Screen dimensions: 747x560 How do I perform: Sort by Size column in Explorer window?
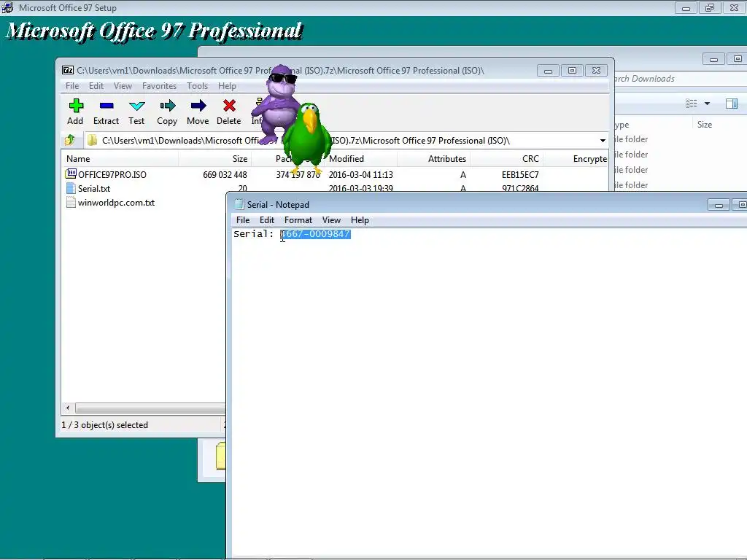pyautogui.click(x=719, y=124)
